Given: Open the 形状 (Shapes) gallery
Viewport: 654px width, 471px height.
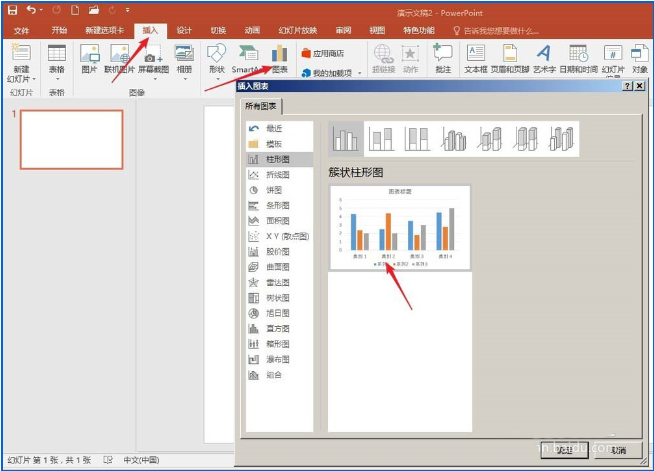Looking at the screenshot, I should pyautogui.click(x=216, y=58).
